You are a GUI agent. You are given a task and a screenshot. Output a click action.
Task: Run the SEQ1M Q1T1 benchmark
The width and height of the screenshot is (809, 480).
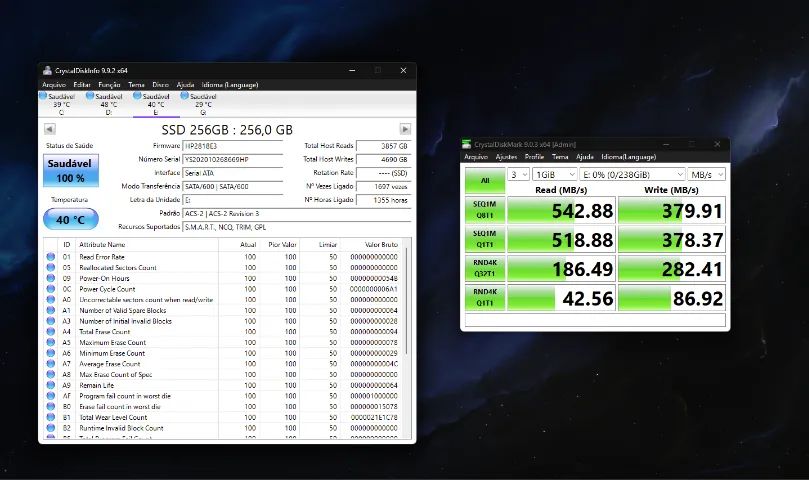(485, 239)
